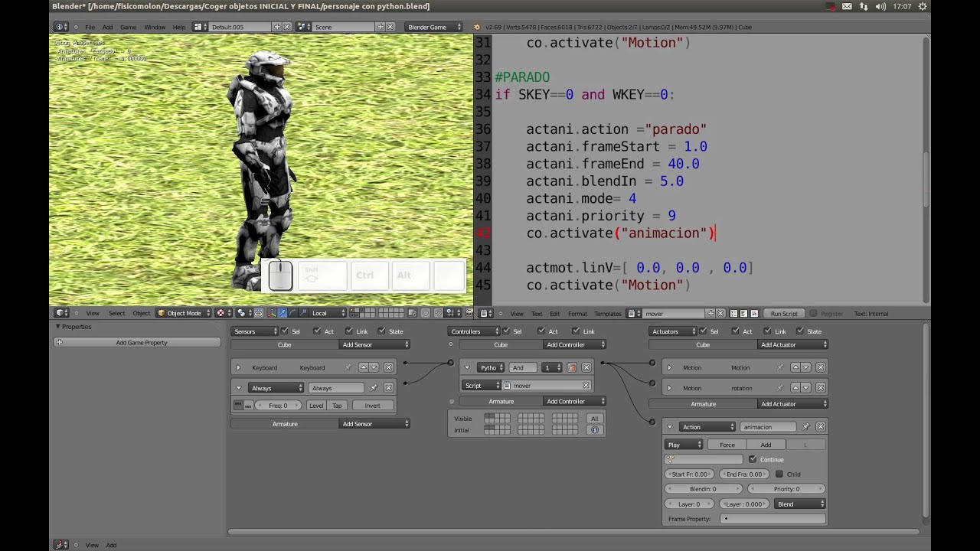
Task: Open Add Actuator dropdown for Armature
Action: (x=792, y=404)
